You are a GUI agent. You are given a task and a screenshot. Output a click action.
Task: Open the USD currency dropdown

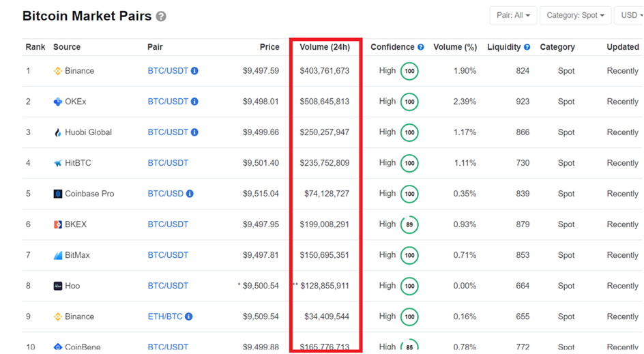(629, 16)
